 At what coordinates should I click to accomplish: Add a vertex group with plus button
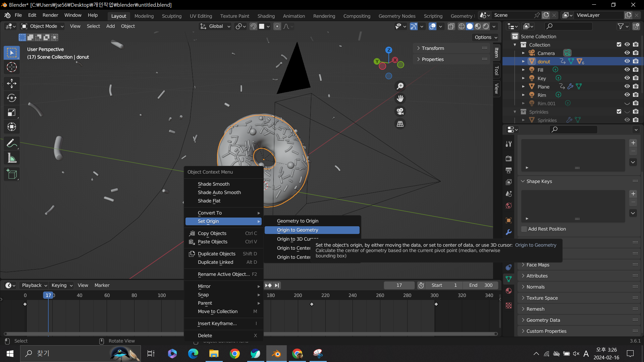[633, 143]
